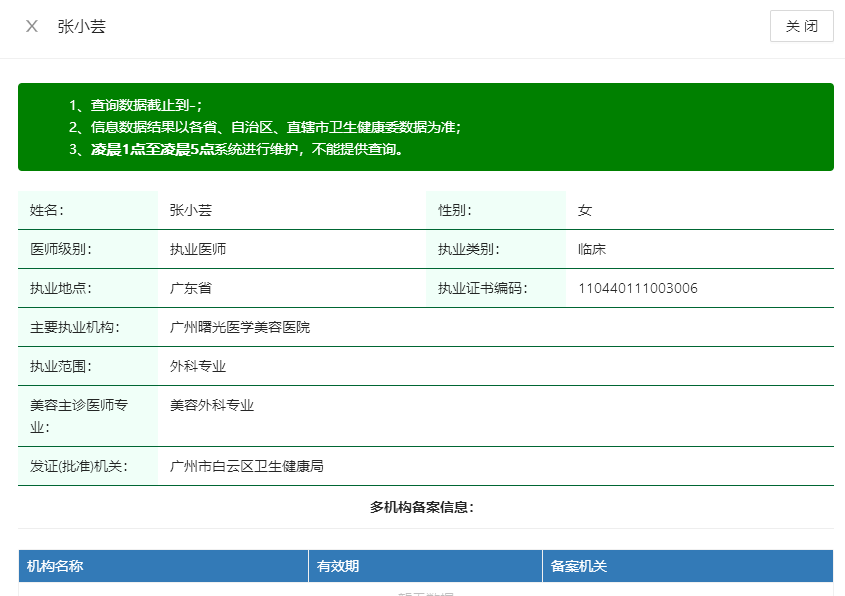Select 广州曙光医学美容医院 institution name

[x=240, y=327]
